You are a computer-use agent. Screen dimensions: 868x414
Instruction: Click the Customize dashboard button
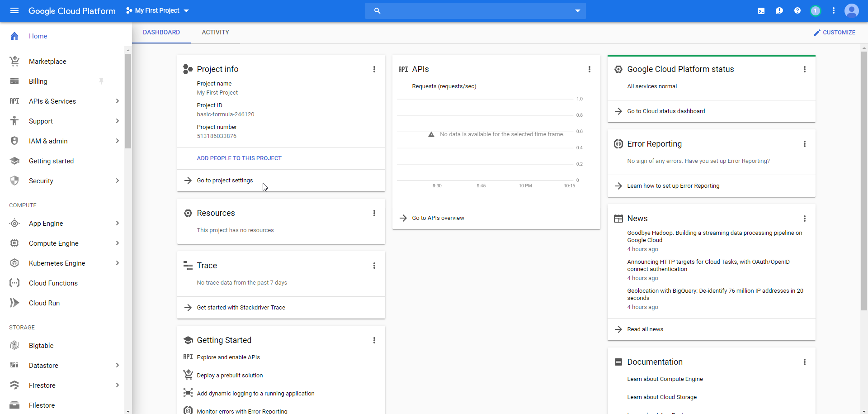tap(835, 33)
